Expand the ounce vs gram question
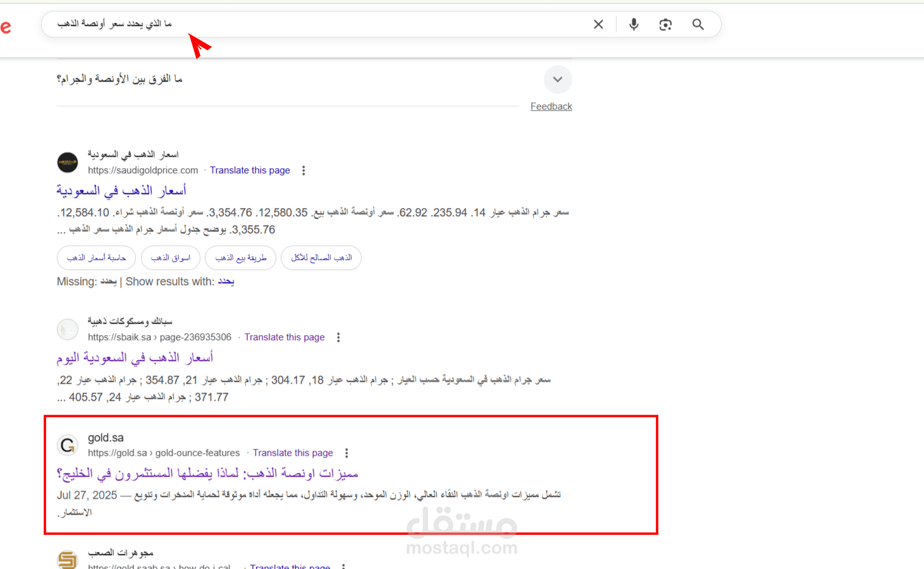Viewport: 924px width, 569px height. pyautogui.click(x=558, y=80)
